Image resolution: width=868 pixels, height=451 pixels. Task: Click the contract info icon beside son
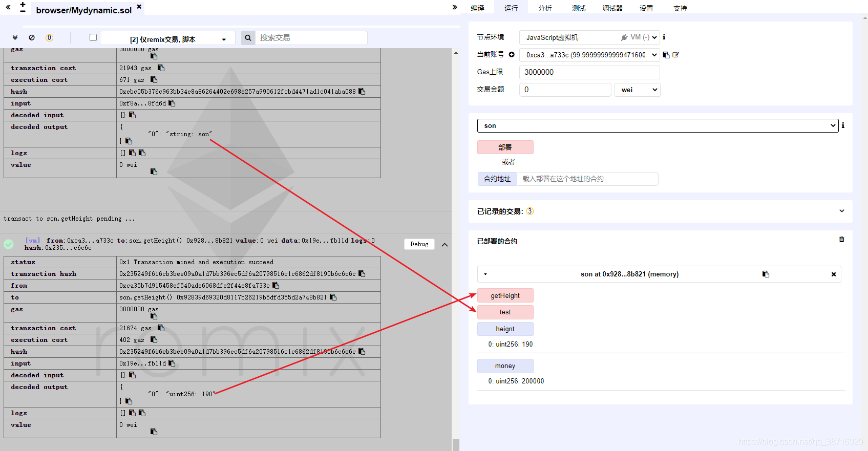click(x=843, y=125)
